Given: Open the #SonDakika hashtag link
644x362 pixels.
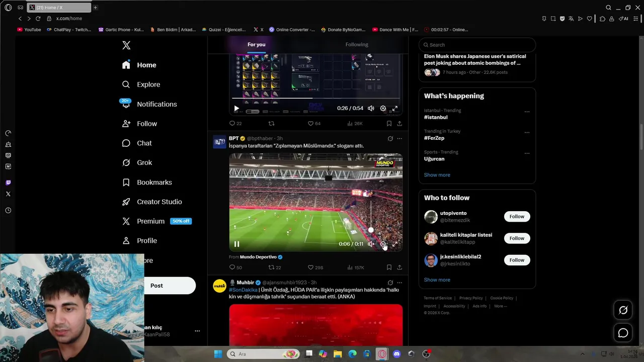Looking at the screenshot, I should pos(243,290).
